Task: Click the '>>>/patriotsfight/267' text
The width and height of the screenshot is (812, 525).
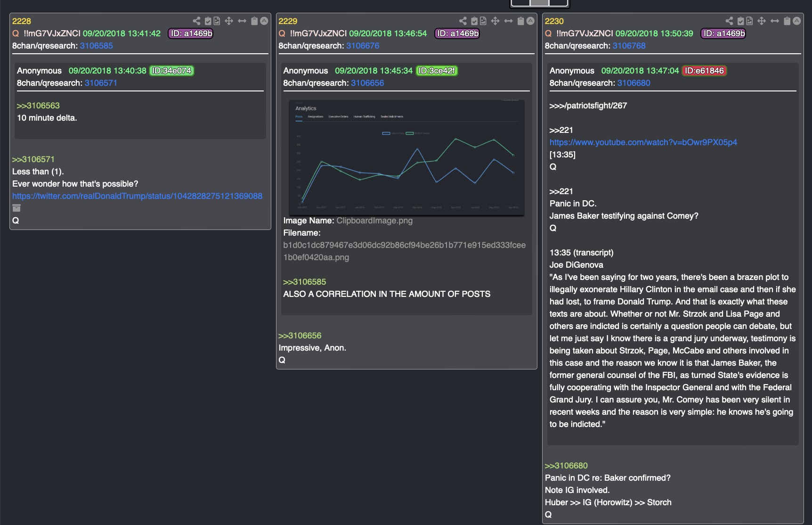Action: 588,106
